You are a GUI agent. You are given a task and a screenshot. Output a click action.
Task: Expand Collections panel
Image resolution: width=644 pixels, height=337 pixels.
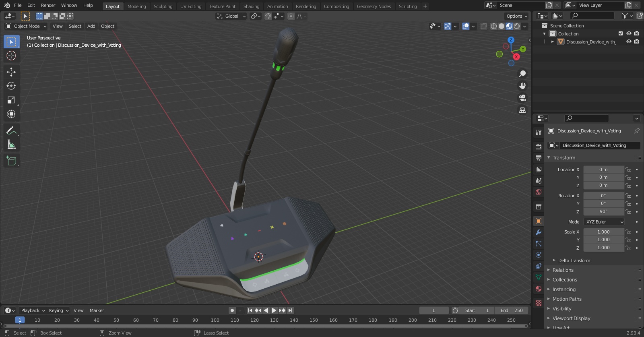pos(565,280)
